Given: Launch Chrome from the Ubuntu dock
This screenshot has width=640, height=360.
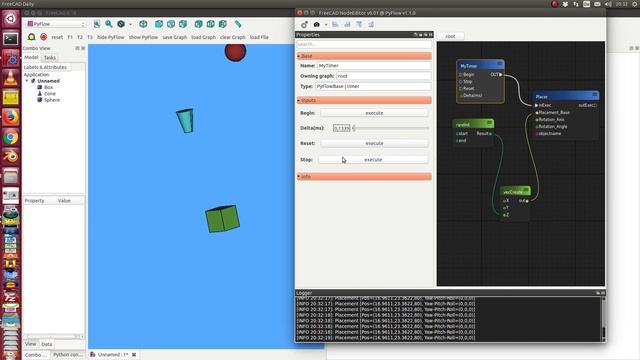Looking at the screenshot, I should pyautogui.click(x=11, y=137).
